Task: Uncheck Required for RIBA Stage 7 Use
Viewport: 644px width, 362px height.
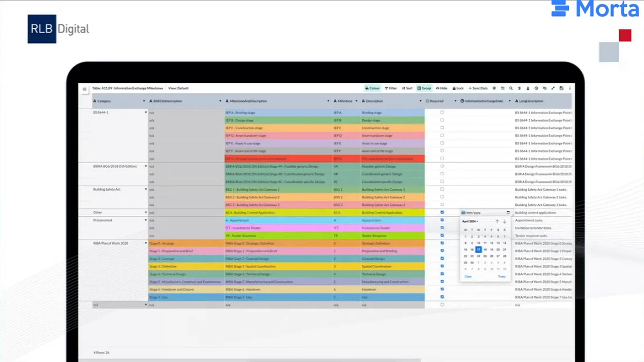Action: click(x=442, y=297)
